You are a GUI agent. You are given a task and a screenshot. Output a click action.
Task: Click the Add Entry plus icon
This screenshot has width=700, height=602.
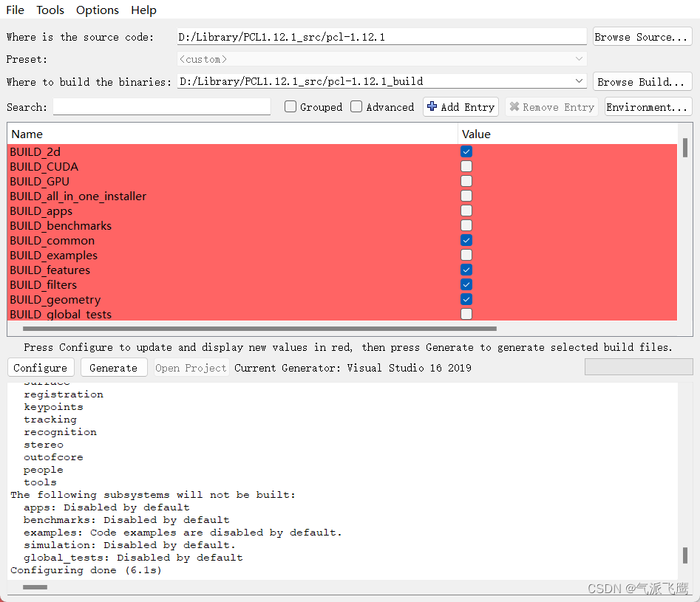[432, 106]
